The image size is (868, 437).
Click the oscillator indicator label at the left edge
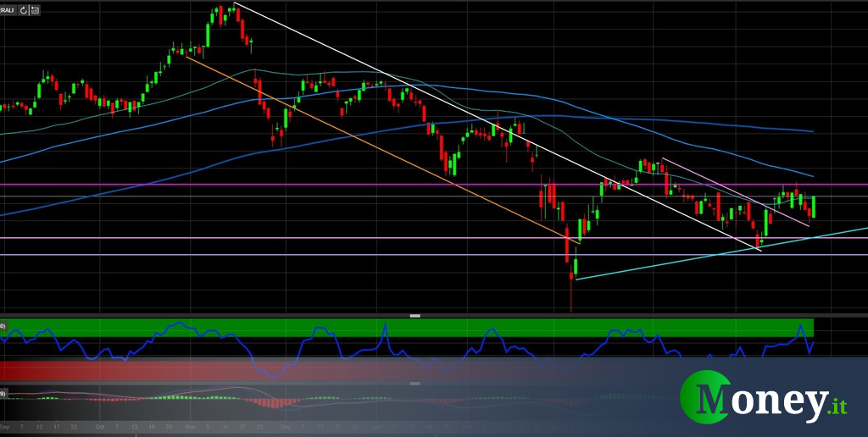tap(3, 325)
